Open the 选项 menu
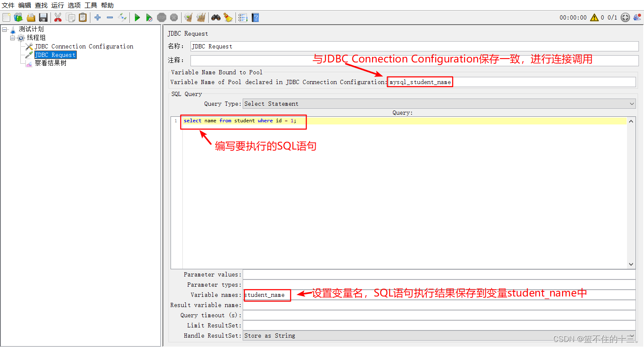 [74, 5]
